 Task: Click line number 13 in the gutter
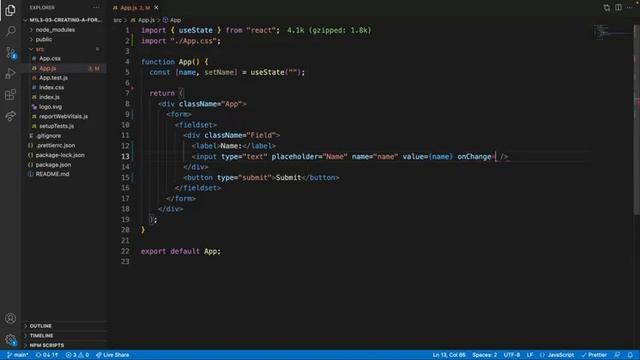pos(125,156)
